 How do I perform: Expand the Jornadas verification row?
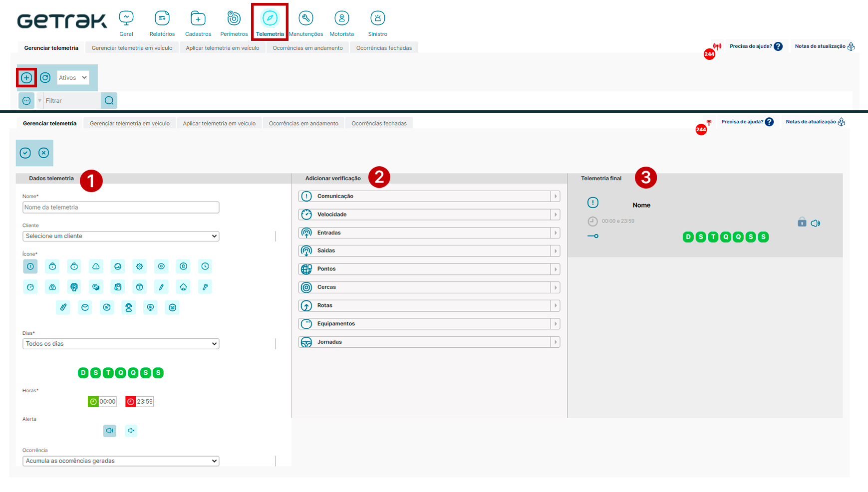pyautogui.click(x=429, y=342)
